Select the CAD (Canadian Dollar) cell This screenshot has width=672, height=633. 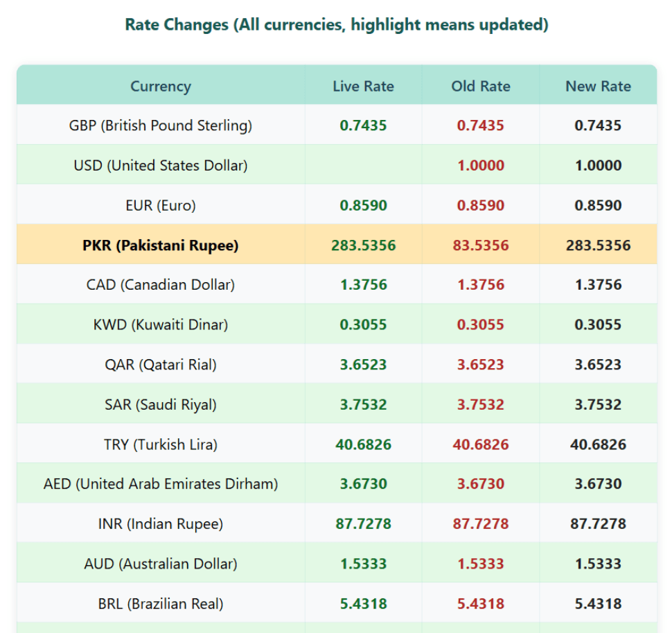(160, 285)
